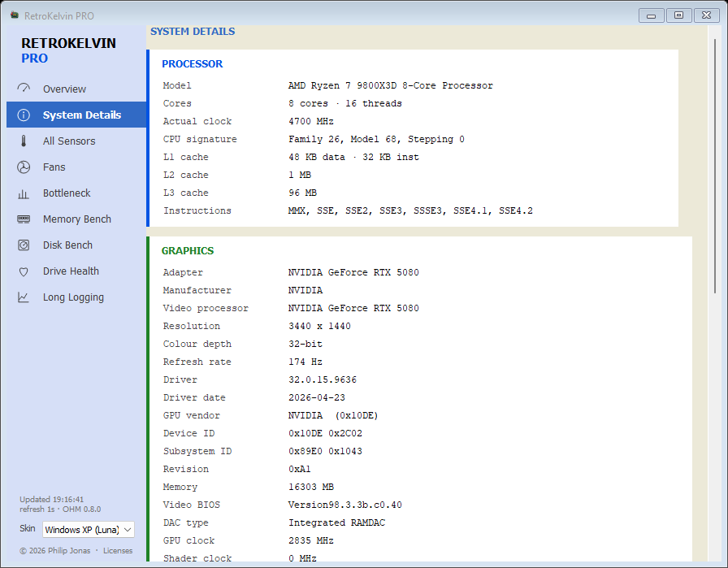
Task: Click 'AMD Ryzen 7 9800X3D 8-Core Processor' value
Action: click(391, 85)
